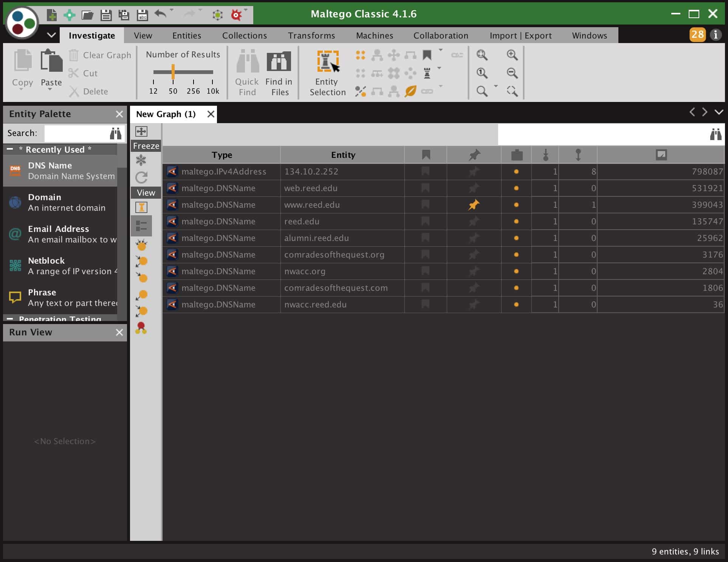Click the orange select-all four dots icon
This screenshot has width=728, height=562.
[x=360, y=56]
